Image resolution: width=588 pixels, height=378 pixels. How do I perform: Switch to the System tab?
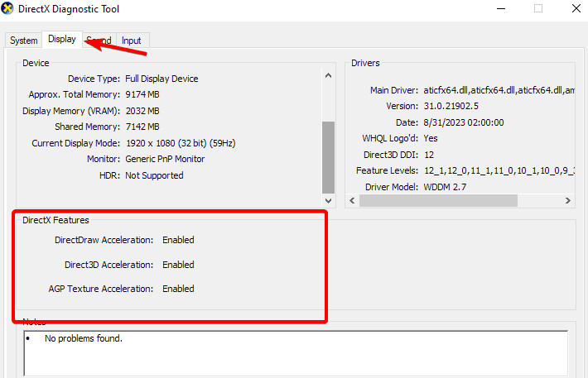(23, 41)
